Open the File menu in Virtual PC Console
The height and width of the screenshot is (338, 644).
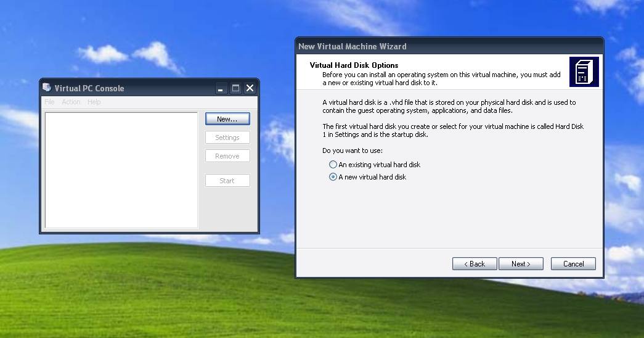[49, 102]
